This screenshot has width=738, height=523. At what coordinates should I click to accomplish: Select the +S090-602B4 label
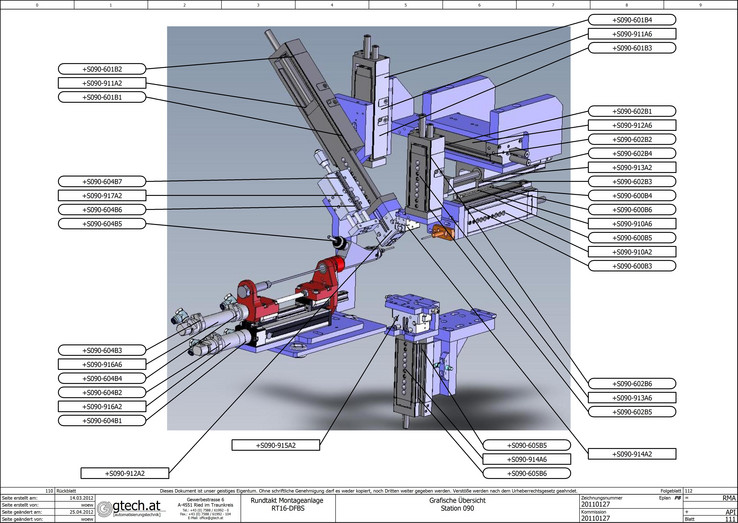click(x=632, y=153)
